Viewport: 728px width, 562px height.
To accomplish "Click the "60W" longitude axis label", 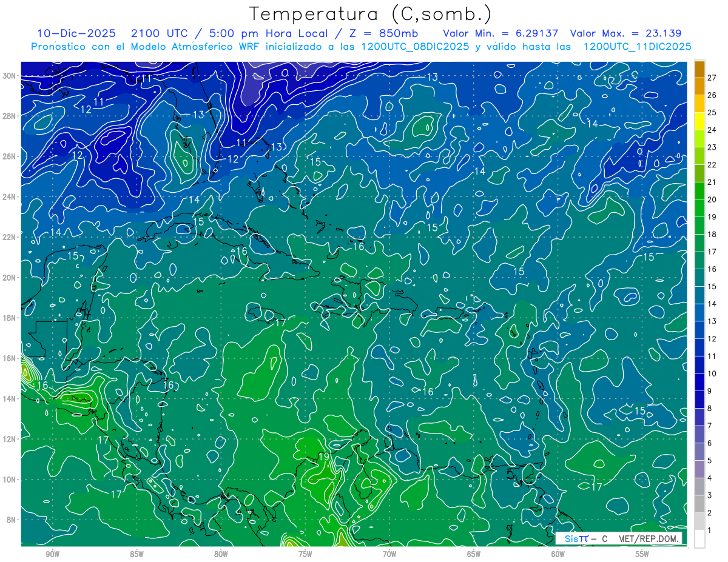I will click(x=558, y=554).
